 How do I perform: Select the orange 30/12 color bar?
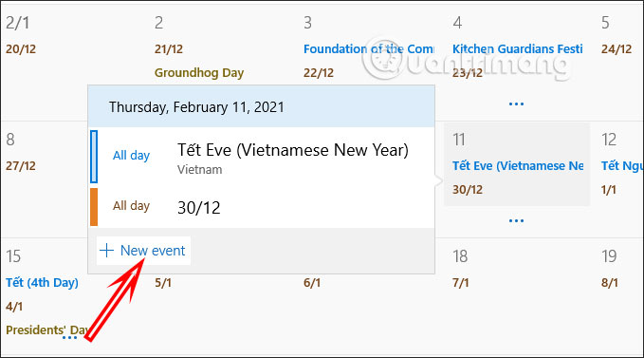coord(94,207)
